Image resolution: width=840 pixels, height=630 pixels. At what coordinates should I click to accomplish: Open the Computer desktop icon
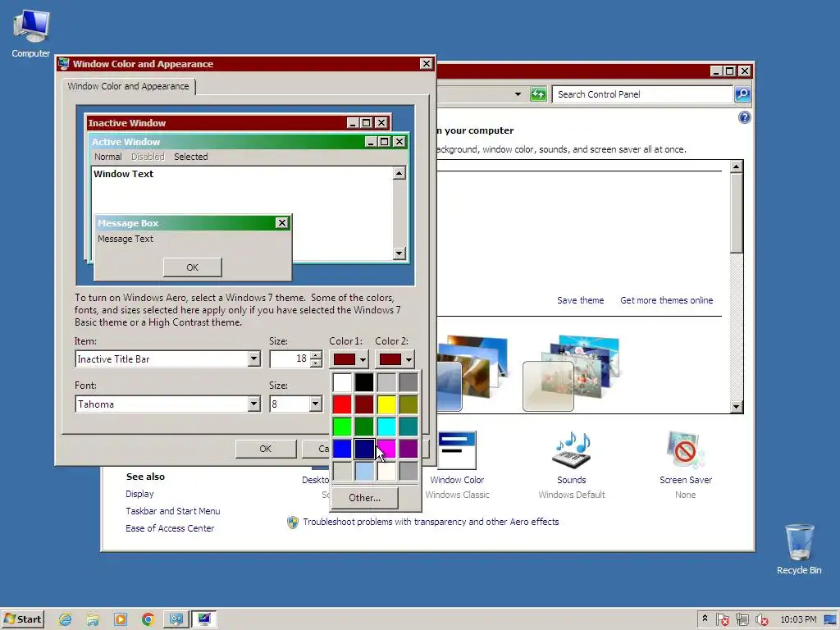pyautogui.click(x=31, y=33)
